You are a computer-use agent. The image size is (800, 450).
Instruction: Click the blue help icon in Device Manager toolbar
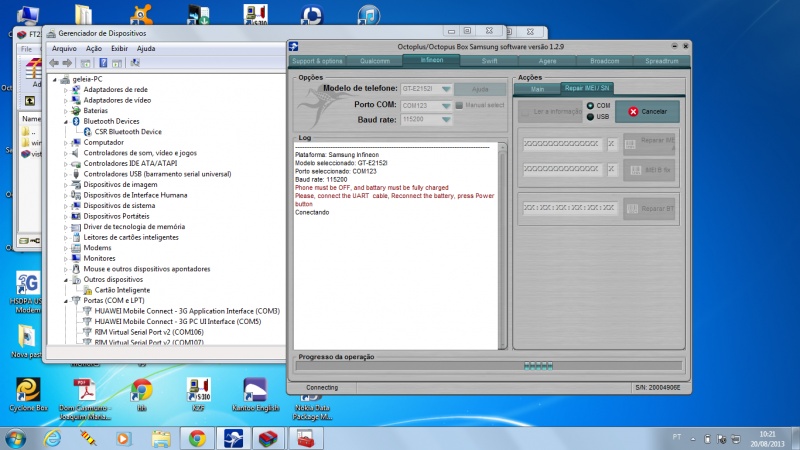click(103, 63)
